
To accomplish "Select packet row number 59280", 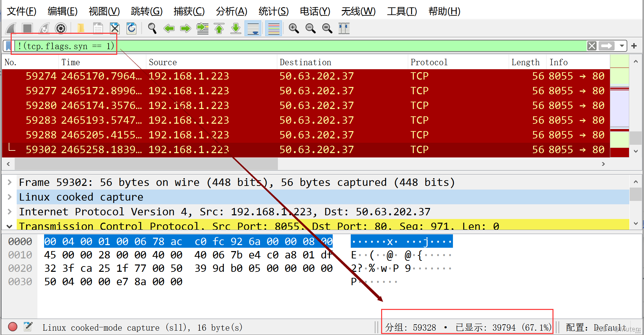I will click(306, 106).
